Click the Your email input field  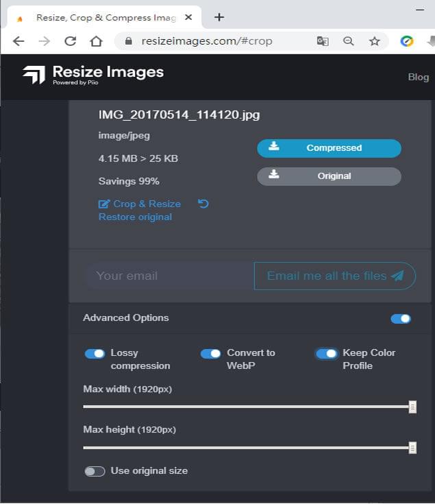point(169,276)
